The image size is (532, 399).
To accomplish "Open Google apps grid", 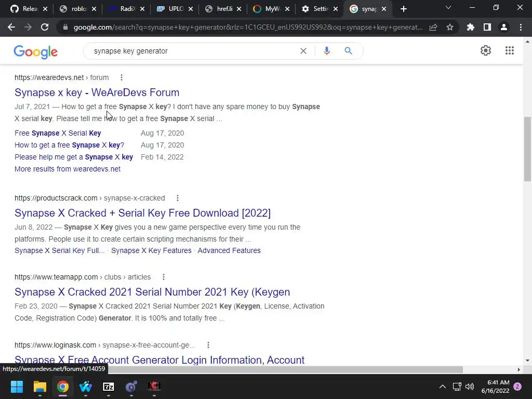I will (510, 50).
